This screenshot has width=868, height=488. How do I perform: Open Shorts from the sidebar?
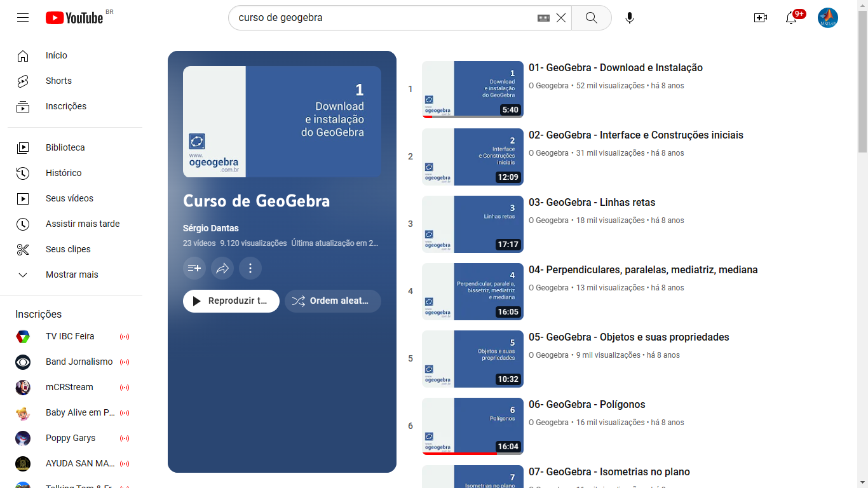(75, 81)
